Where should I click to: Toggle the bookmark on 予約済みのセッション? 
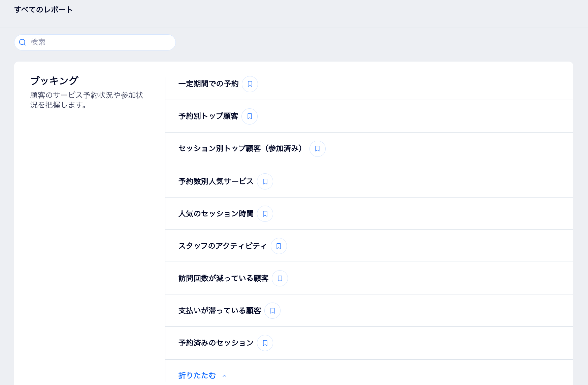click(x=265, y=343)
